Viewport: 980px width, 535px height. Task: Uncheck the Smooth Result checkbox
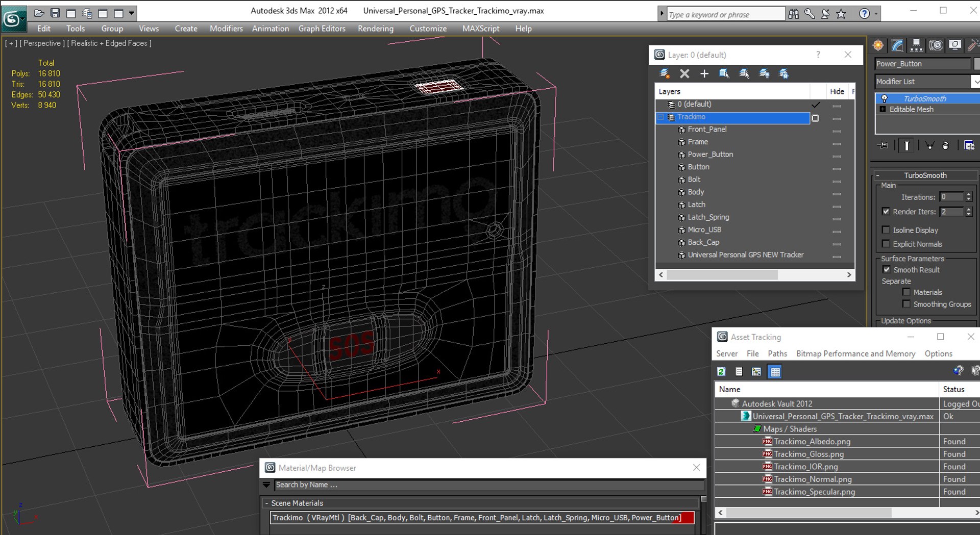click(886, 270)
